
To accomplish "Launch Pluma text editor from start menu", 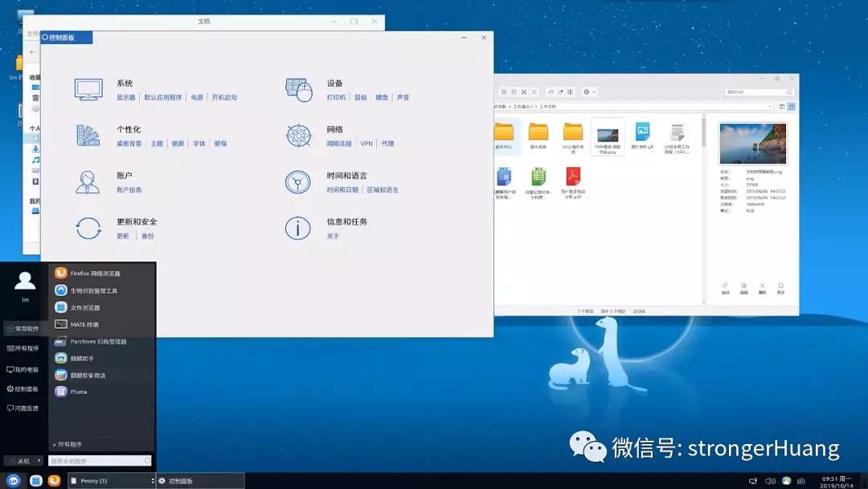I will (78, 392).
